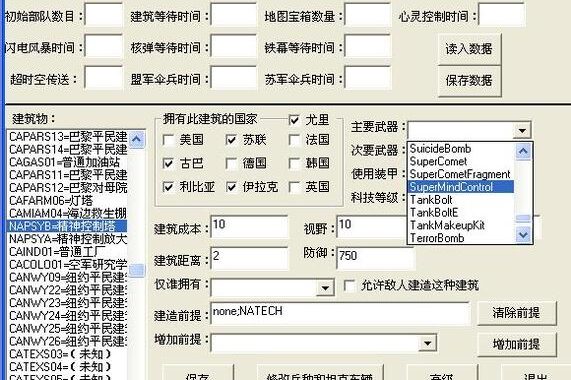Viewport: 571px width, 380px height.
Task: Check 允许敌人建造这种建筑 option
Action: [x=350, y=285]
